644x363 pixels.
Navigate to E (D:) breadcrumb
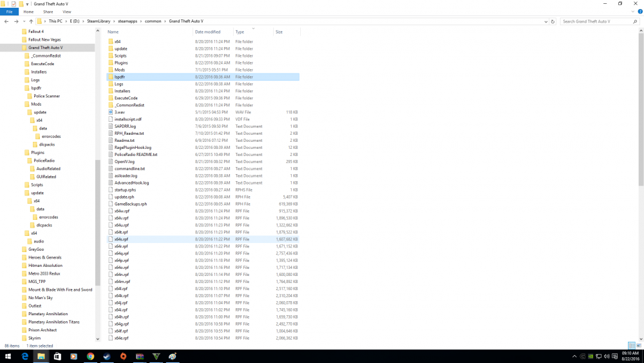coord(75,21)
